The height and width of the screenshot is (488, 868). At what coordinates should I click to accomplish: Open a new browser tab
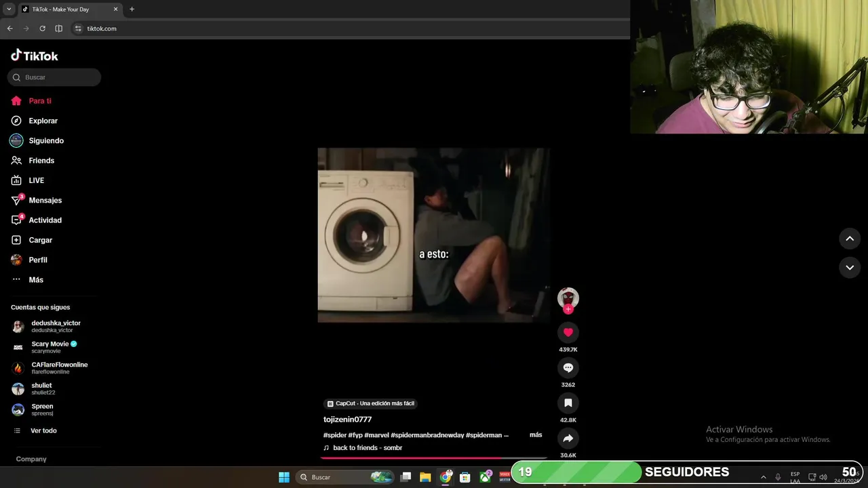132,9
